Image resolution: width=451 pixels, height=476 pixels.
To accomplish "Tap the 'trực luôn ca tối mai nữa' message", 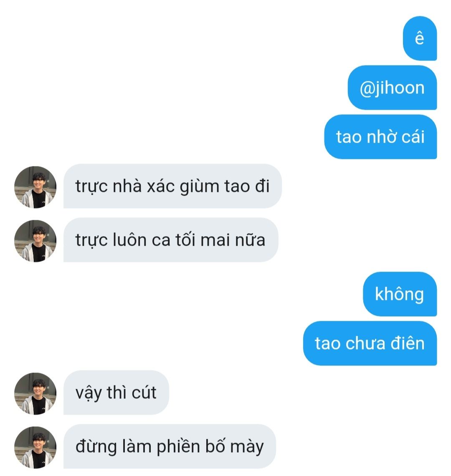I will (170, 240).
